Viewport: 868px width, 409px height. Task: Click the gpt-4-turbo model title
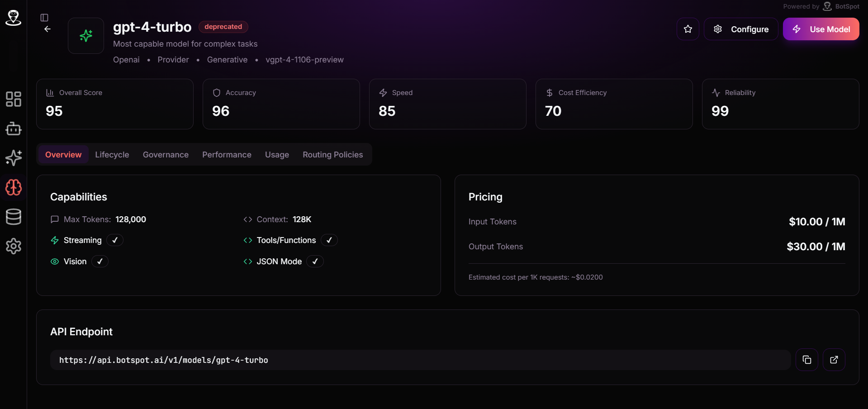click(x=152, y=27)
